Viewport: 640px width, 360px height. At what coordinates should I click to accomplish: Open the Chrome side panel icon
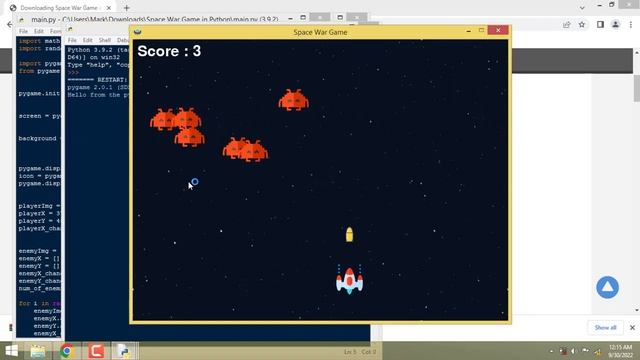click(x=600, y=24)
